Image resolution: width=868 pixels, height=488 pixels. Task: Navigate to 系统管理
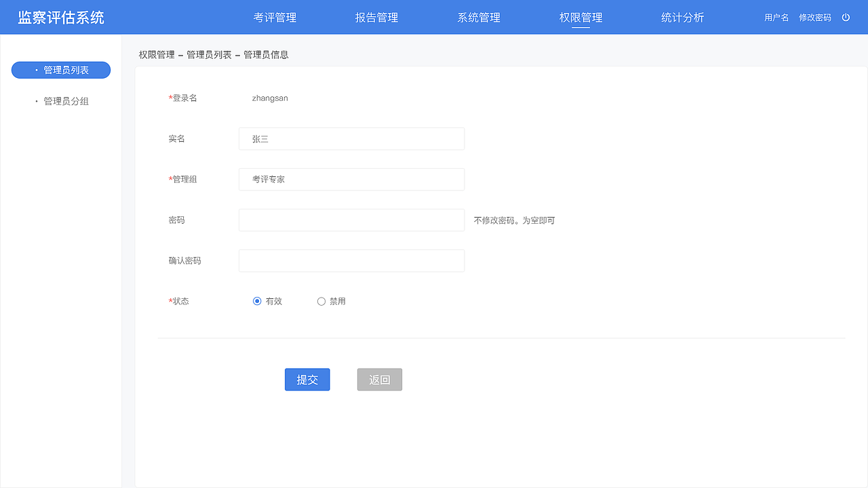[478, 17]
